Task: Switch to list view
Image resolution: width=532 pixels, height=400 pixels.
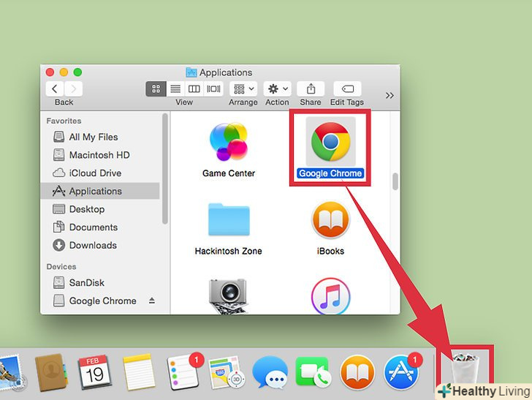Action: click(175, 89)
